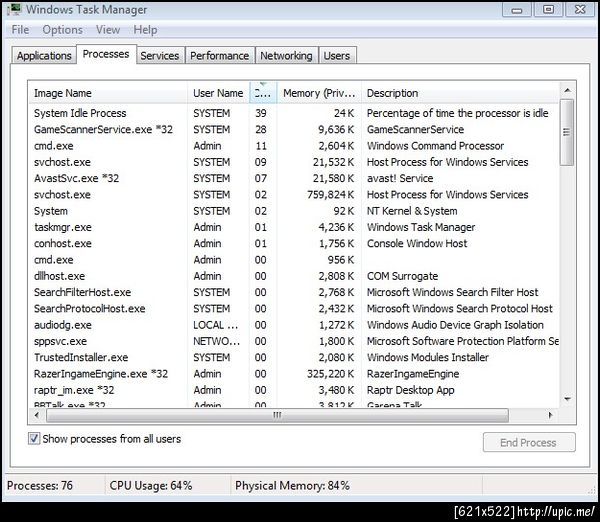Click the sorted CPU column header

(263, 93)
